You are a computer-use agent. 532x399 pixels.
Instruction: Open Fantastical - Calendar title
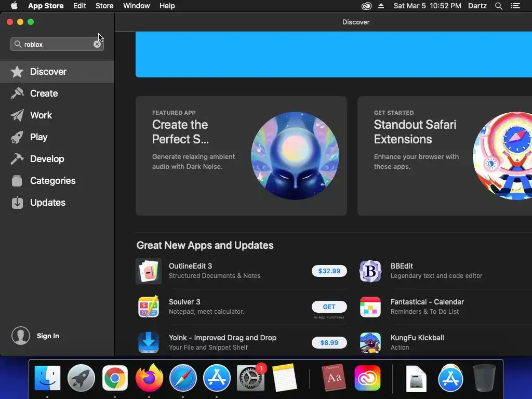(427, 302)
